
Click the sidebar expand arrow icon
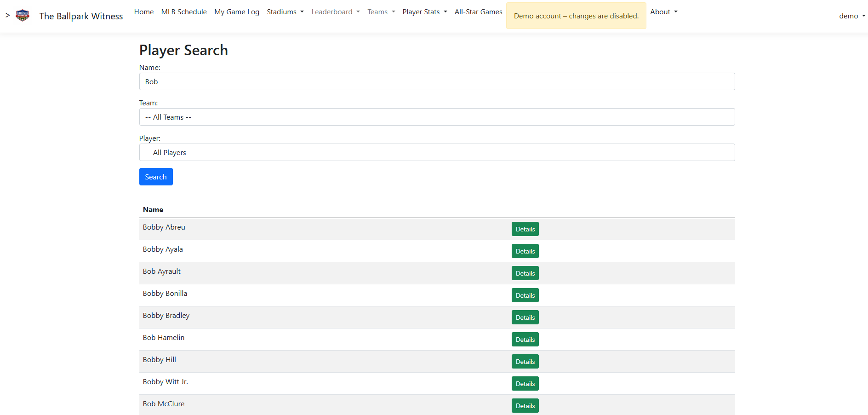pos(7,16)
